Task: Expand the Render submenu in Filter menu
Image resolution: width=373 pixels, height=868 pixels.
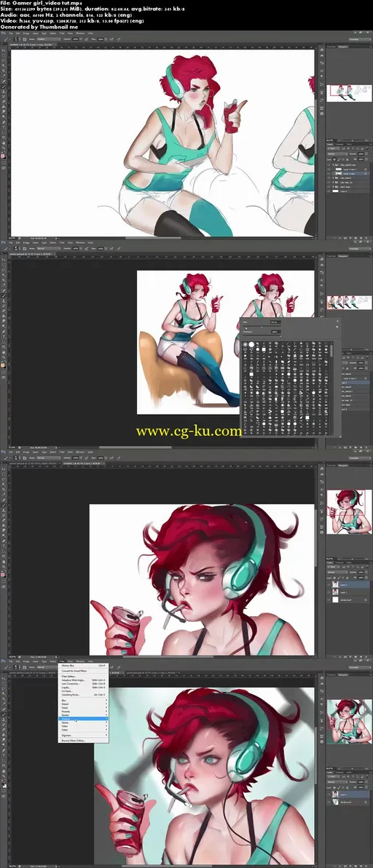Action: pyautogui.click(x=83, y=715)
